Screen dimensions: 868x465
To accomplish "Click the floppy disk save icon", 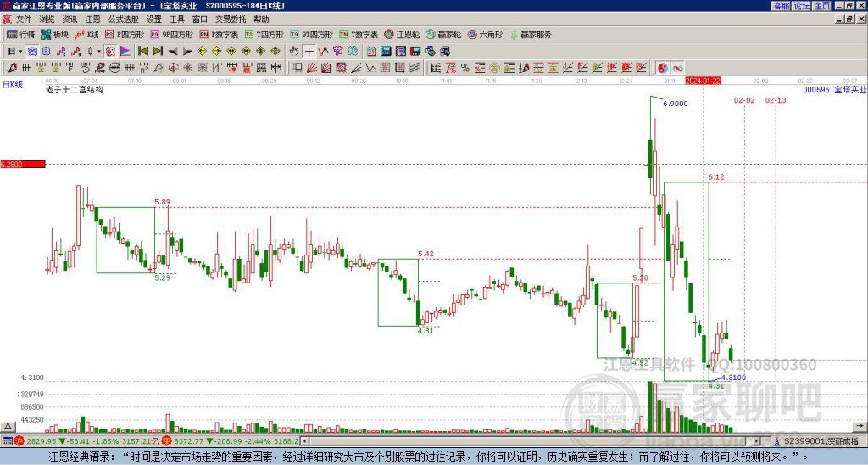I will 415,52.
